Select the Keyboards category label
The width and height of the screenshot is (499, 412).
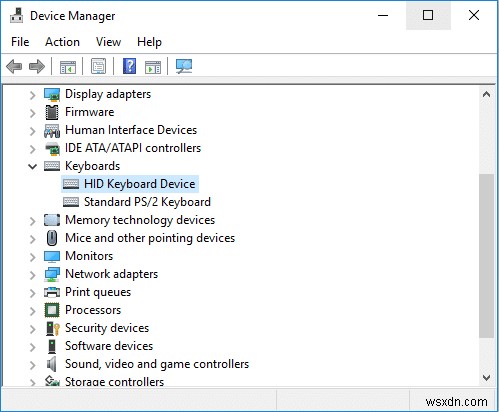(92, 166)
